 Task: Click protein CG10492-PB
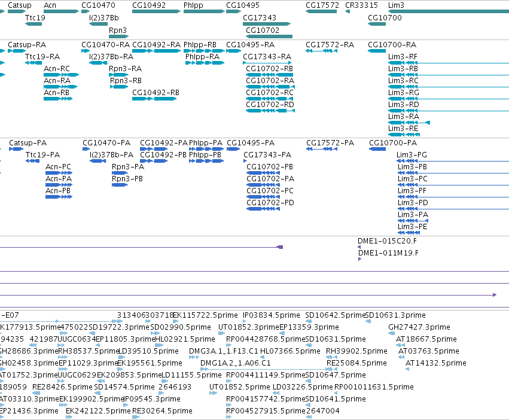coord(154,161)
